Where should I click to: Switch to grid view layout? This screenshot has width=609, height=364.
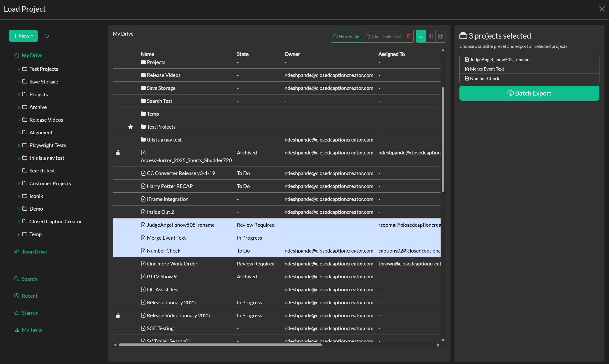pos(431,36)
